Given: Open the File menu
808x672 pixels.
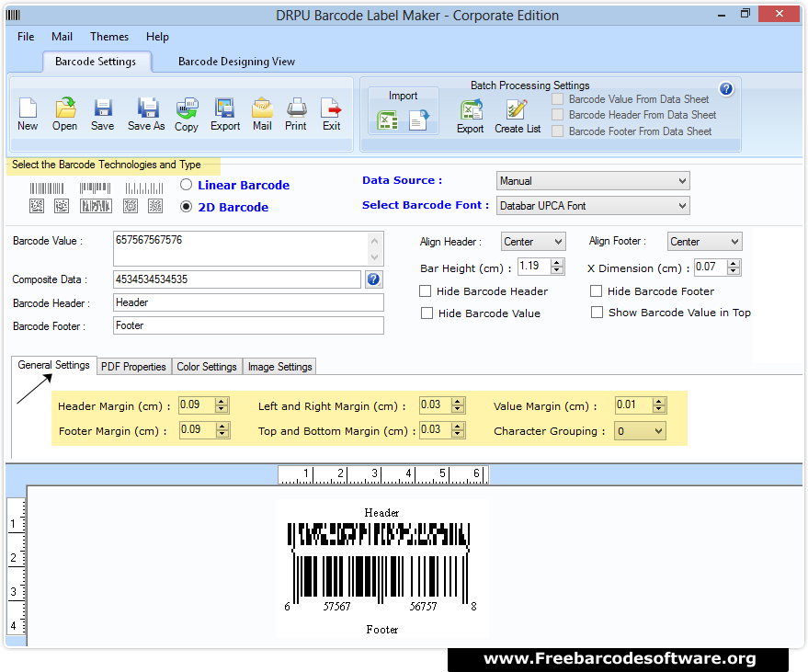Looking at the screenshot, I should (x=26, y=37).
